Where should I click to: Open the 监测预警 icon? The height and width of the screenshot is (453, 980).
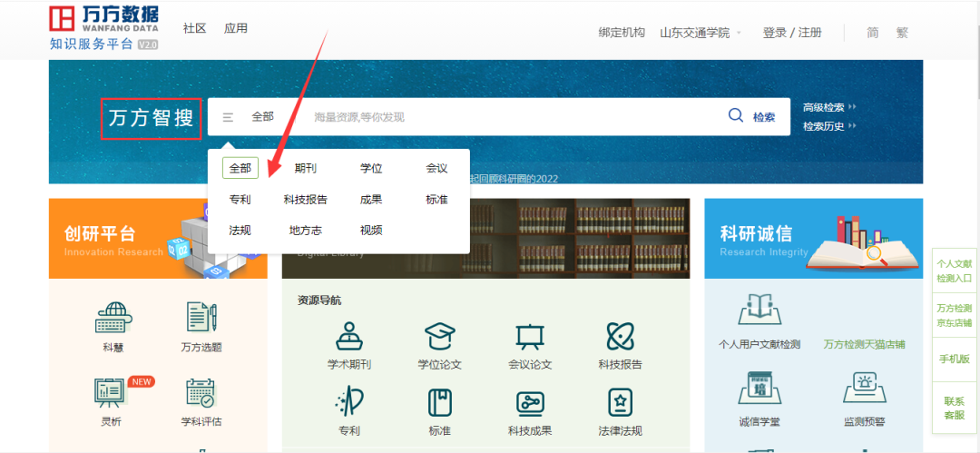coord(865,388)
